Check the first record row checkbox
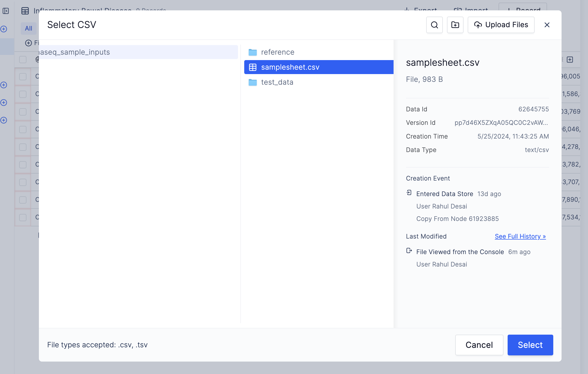Screen dimensions: 588x374 [23, 76]
